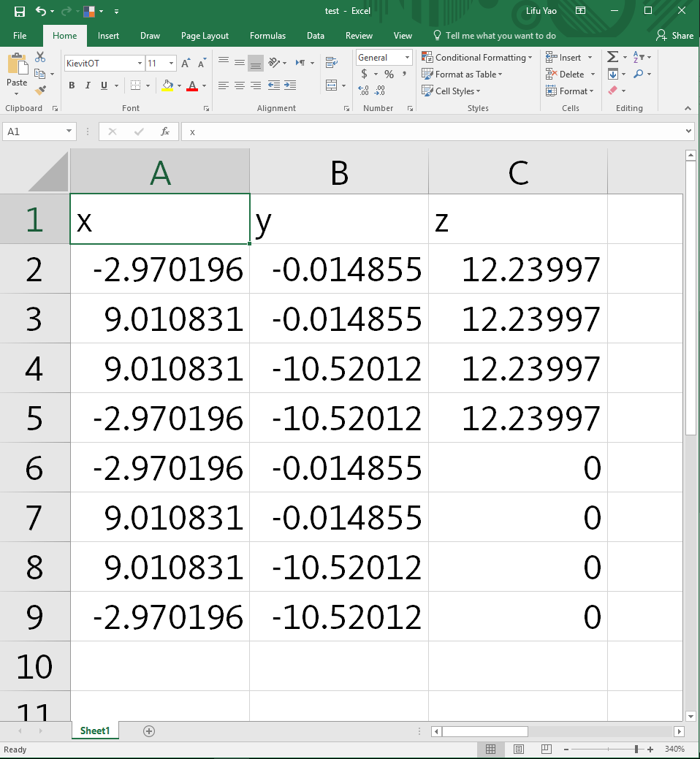Click the Paste clipboard icon

pos(17,64)
